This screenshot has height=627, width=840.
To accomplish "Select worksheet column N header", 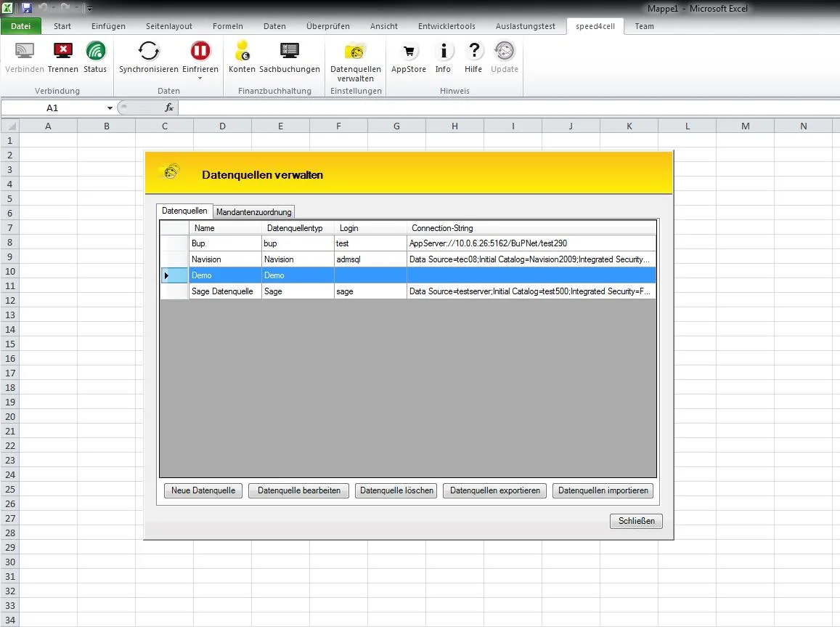I will 804,126.
